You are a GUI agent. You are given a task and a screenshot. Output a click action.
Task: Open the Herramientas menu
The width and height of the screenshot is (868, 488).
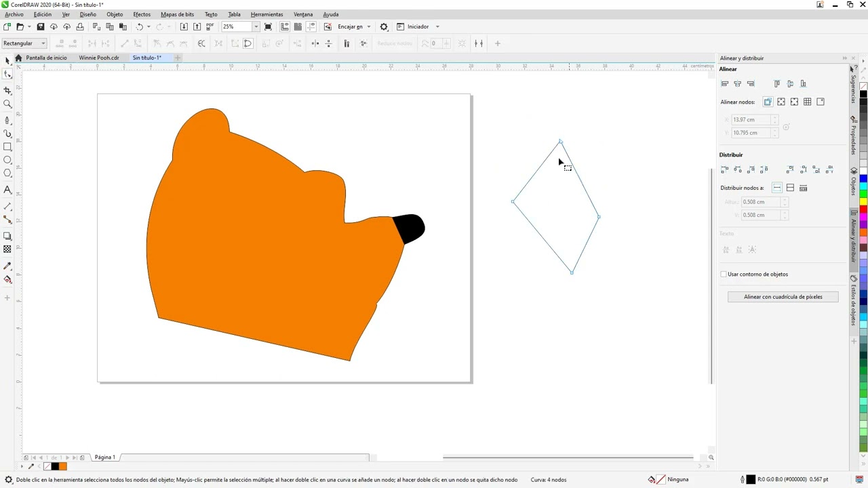point(267,14)
